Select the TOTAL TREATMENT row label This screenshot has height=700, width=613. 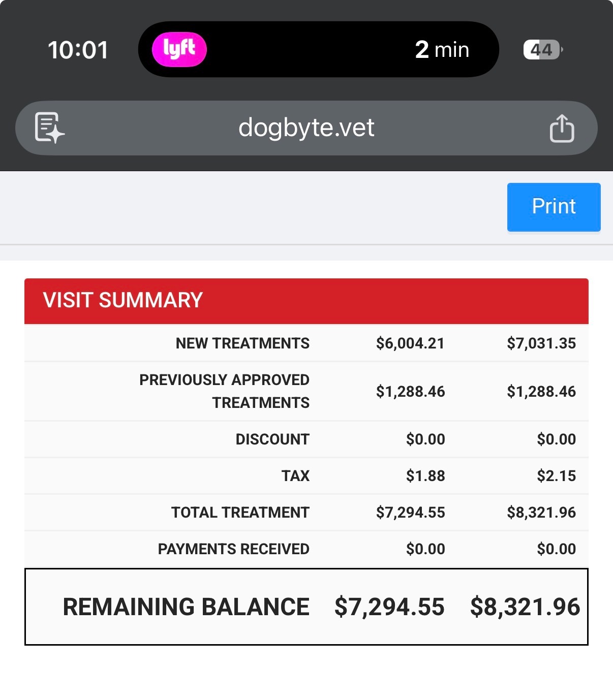[x=240, y=513]
